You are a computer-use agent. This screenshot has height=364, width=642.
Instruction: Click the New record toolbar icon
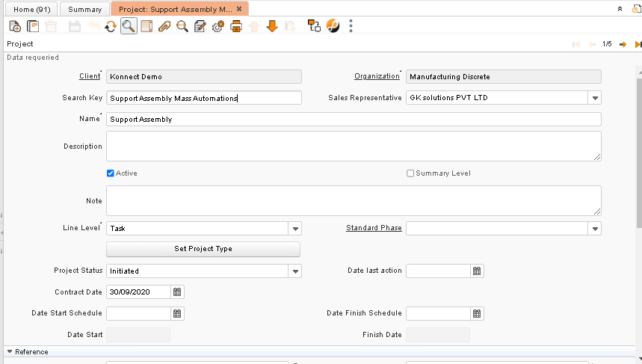point(15,26)
